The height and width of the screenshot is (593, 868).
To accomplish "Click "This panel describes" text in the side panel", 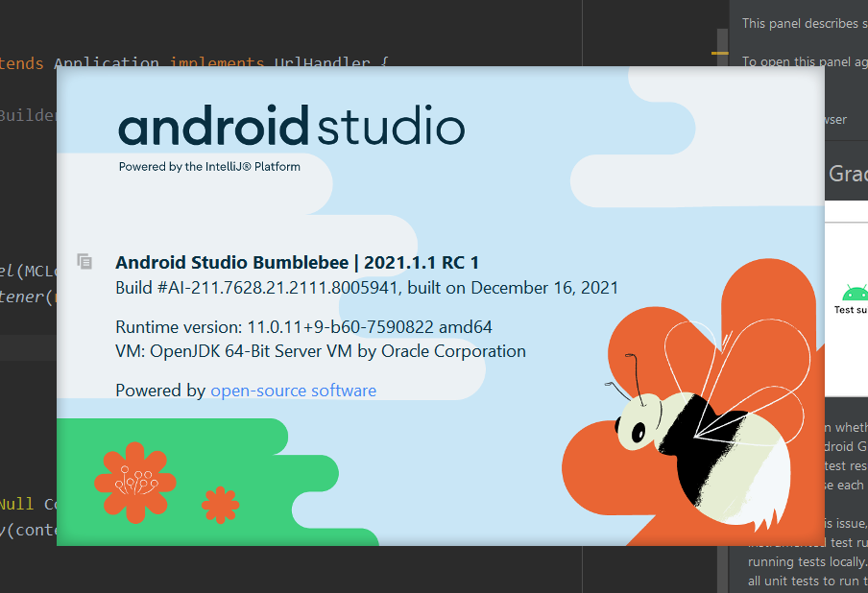I will tap(801, 23).
